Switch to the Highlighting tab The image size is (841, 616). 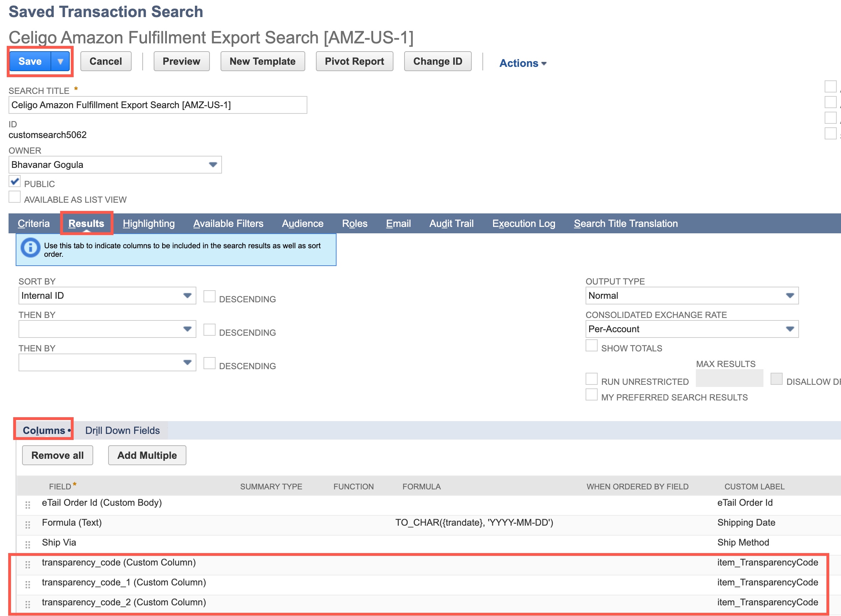[149, 223]
